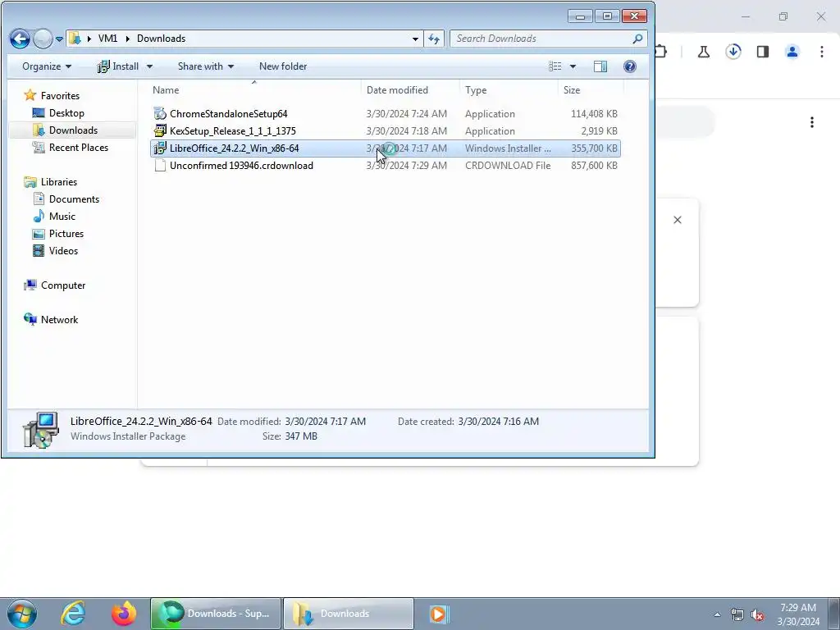Image resolution: width=840 pixels, height=630 pixels.
Task: Dismiss the Chrome card with X
Action: 677,220
